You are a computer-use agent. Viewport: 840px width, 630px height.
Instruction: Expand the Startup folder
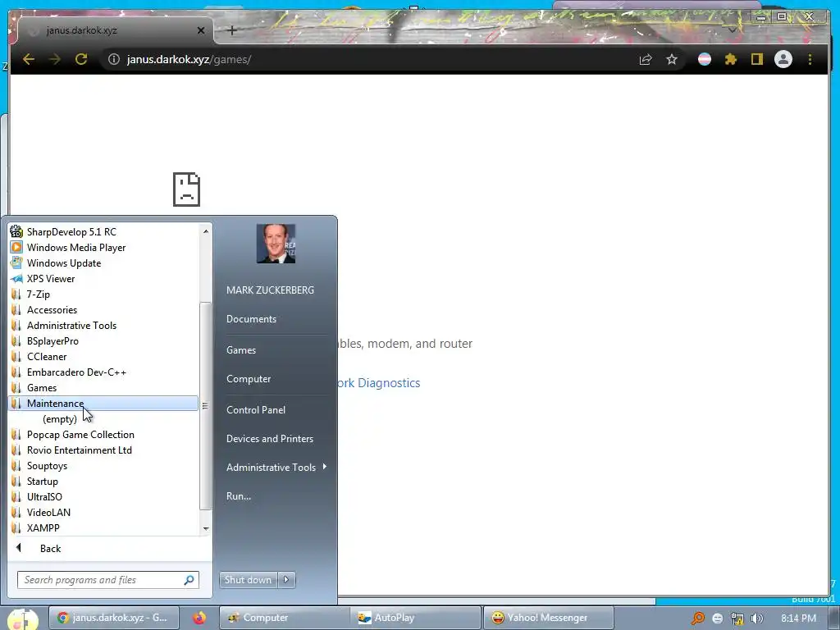pos(43,481)
